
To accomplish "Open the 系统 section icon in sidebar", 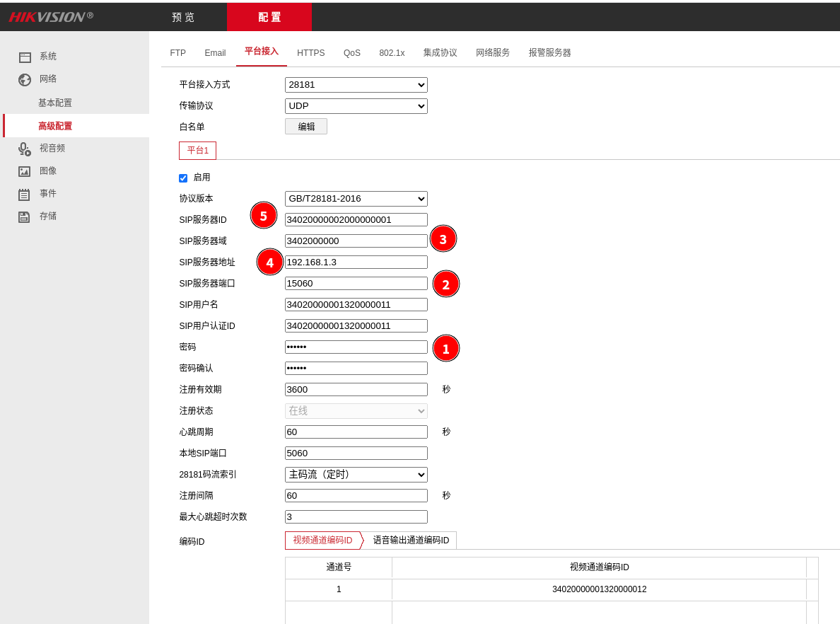I will [x=24, y=56].
